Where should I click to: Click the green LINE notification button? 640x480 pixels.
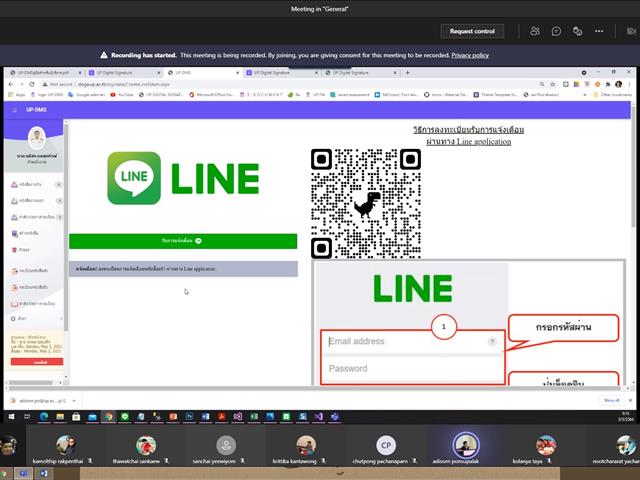coord(183,241)
